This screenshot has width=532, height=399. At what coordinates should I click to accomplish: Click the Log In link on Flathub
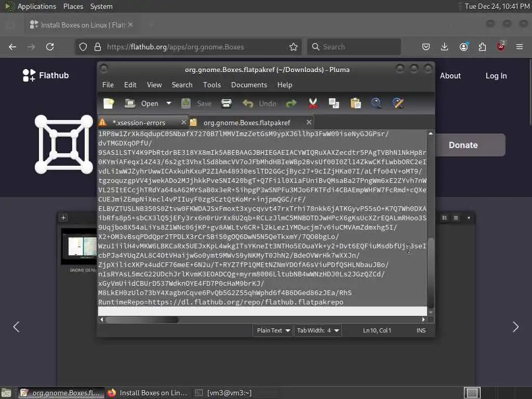[496, 76]
